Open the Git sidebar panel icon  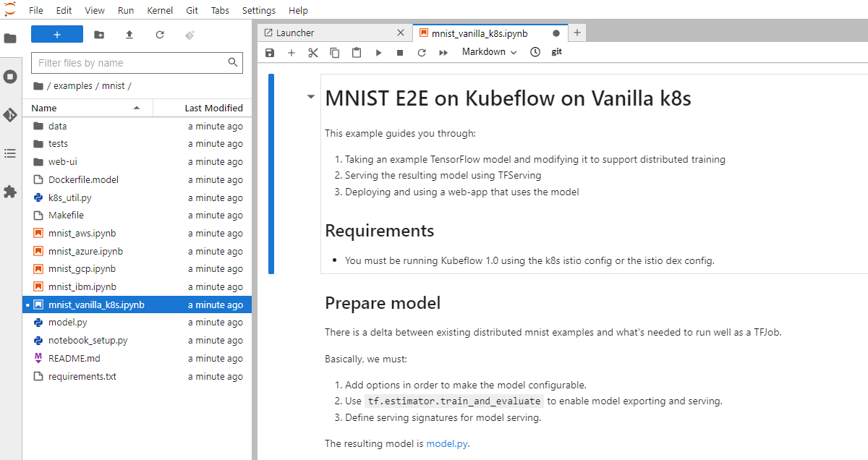tap(10, 115)
